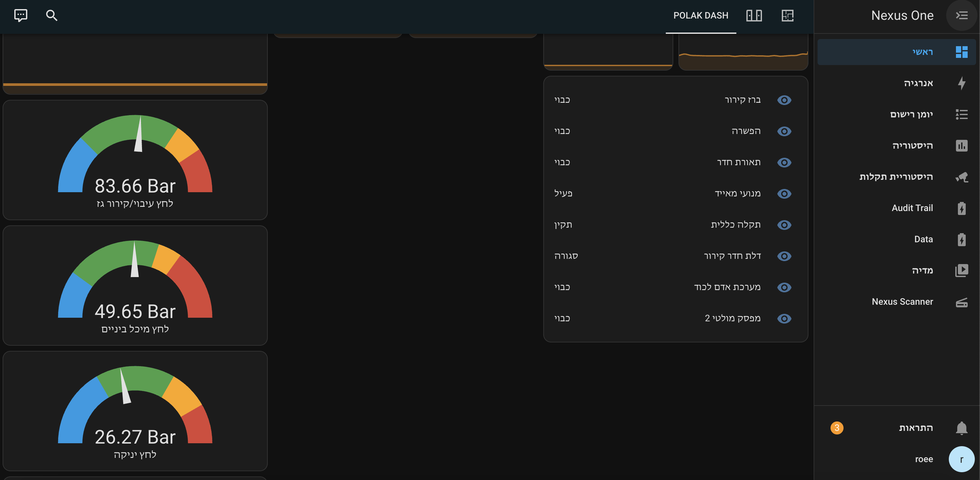Open the voice assistant dialog

click(19, 15)
